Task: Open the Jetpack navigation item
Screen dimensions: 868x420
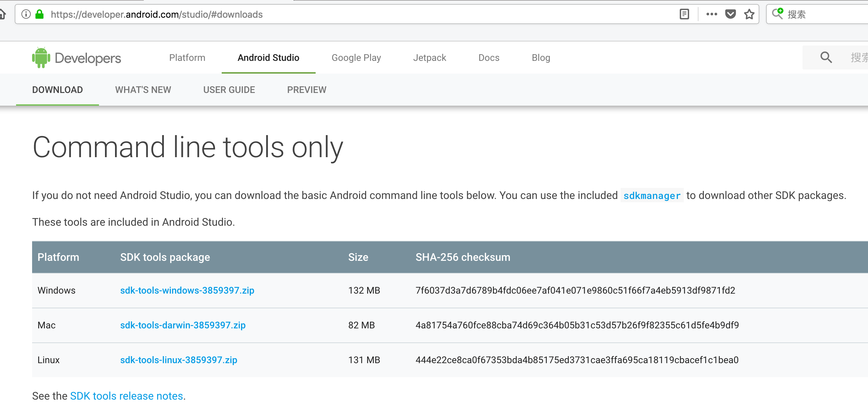Action: pyautogui.click(x=430, y=58)
